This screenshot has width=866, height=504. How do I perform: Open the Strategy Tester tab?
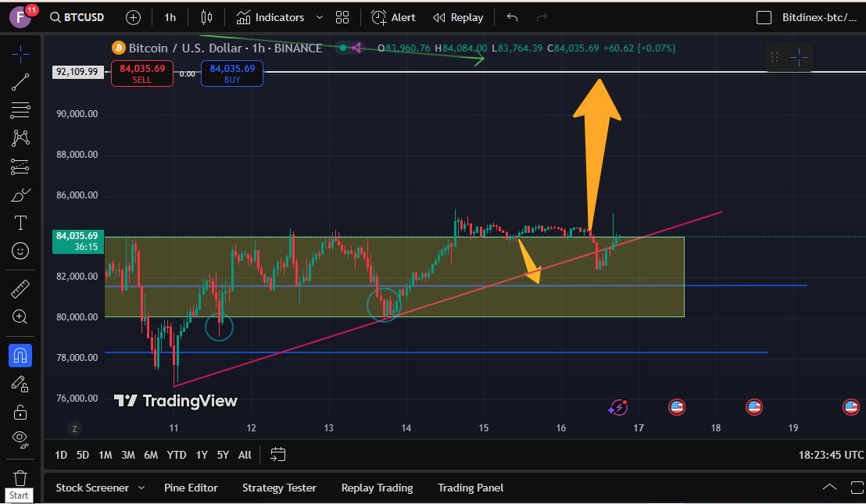tap(279, 488)
